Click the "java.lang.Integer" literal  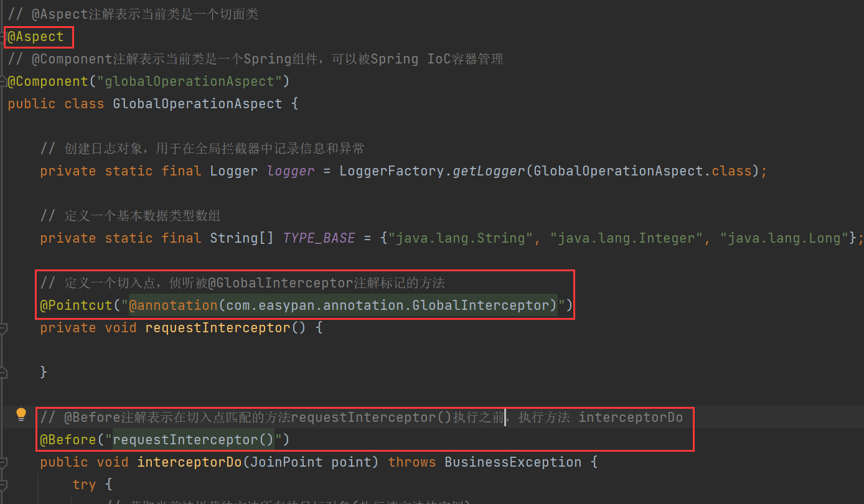[x=627, y=238]
